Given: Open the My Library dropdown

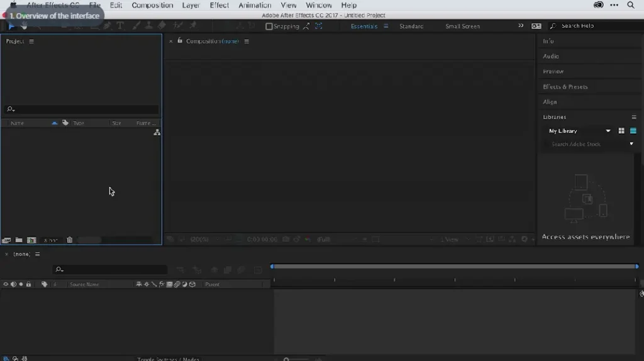Looking at the screenshot, I should (579, 131).
